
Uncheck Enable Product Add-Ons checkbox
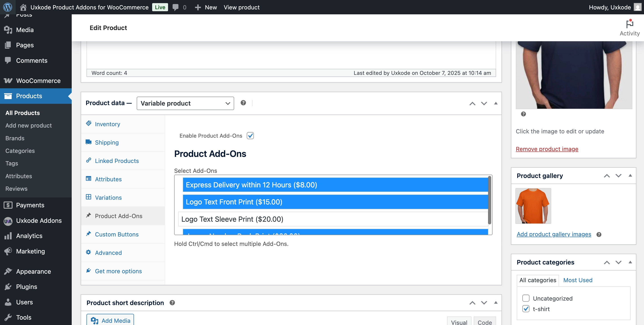250,136
